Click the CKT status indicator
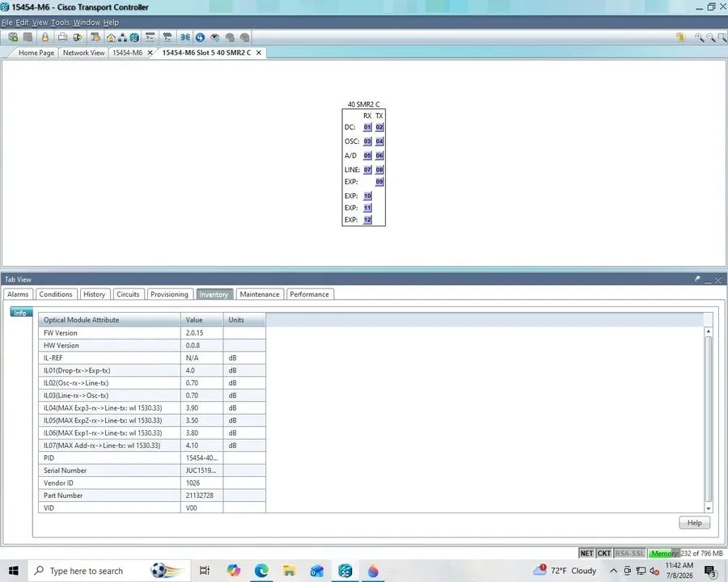This screenshot has height=582, width=728. pos(604,553)
